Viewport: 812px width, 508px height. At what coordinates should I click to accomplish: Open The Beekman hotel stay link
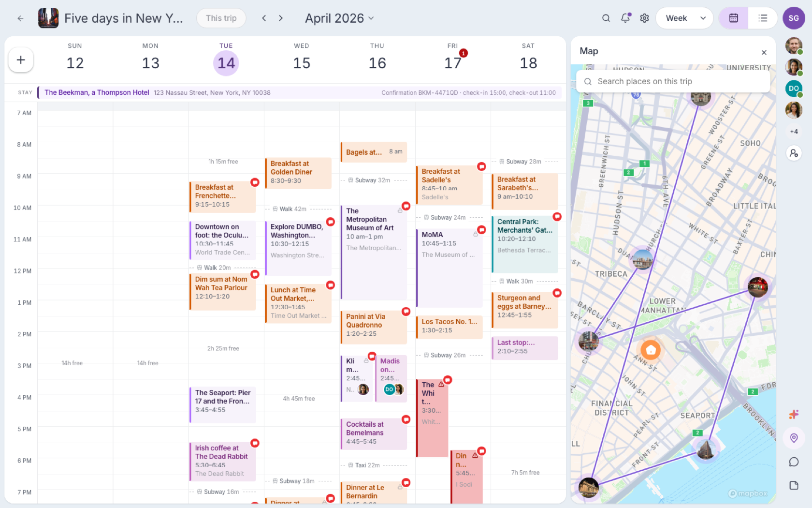coord(97,92)
